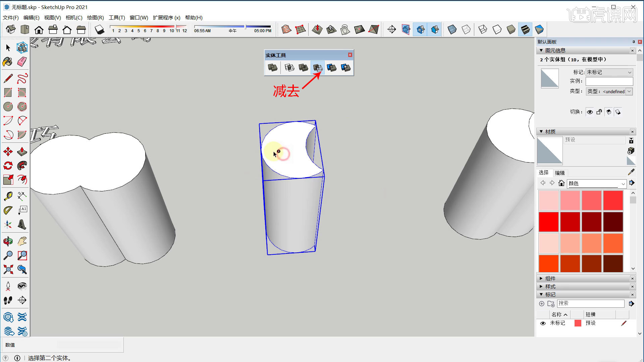
Task: Toggle X-ray face style
Action: 452,30
